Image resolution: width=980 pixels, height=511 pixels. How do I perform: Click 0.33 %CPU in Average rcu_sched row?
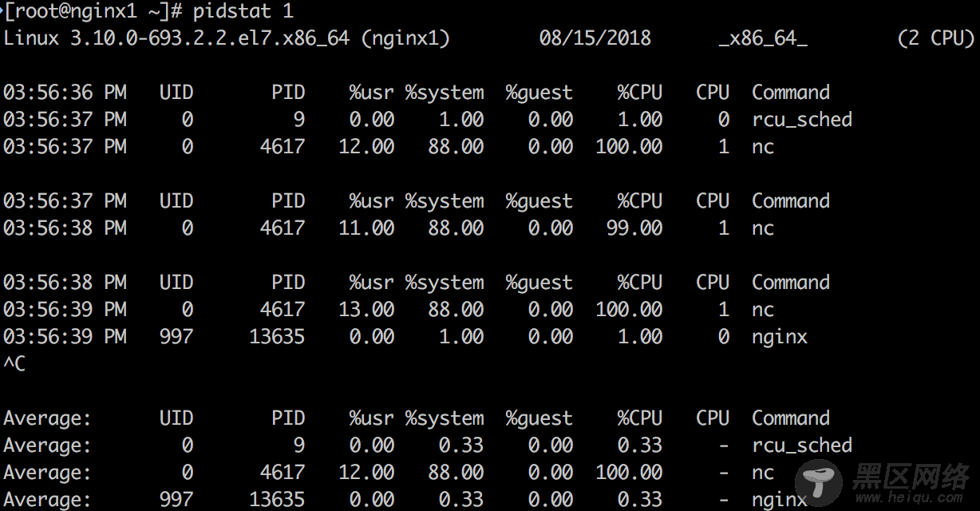click(640, 446)
